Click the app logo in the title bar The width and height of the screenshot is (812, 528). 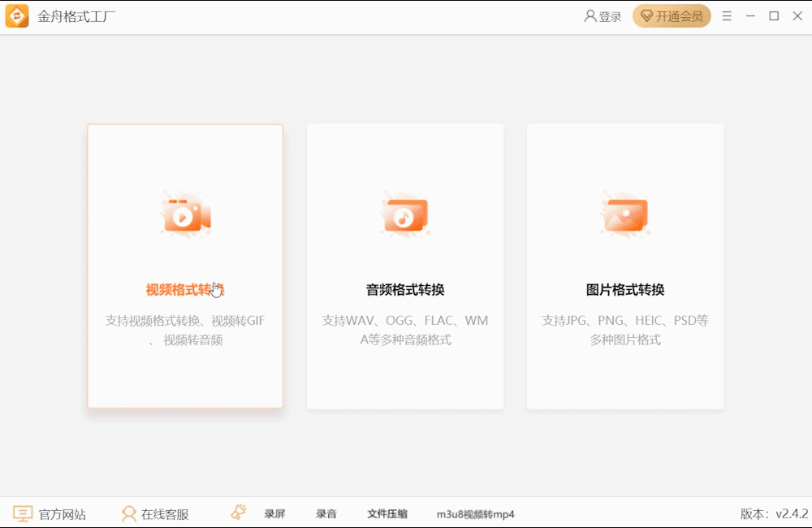tap(17, 15)
